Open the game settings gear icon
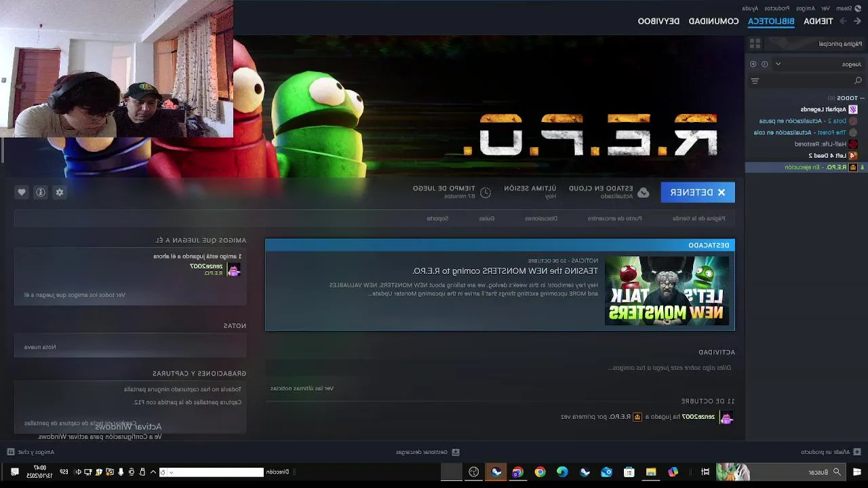 coord(60,192)
